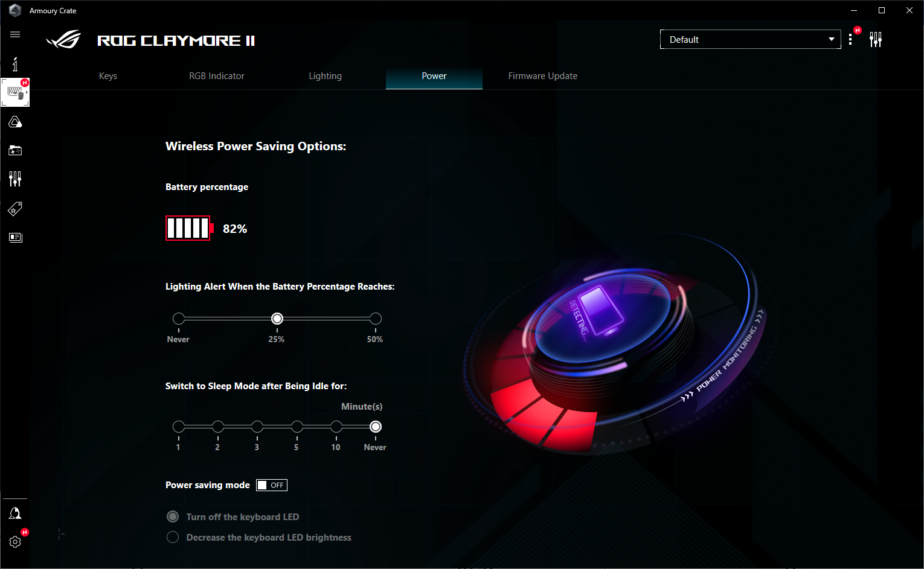Select the keyboard device icon in the sidebar
Viewport: 924px width, 569px height.
point(15,92)
